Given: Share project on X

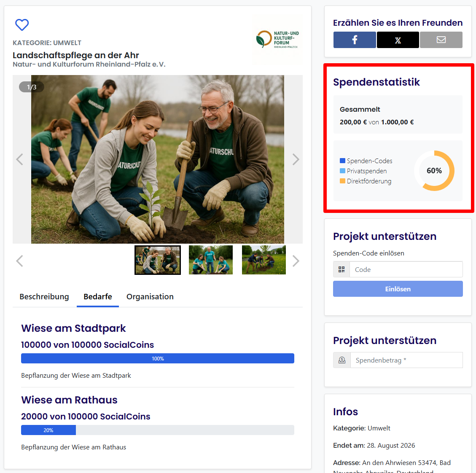Looking at the screenshot, I should tap(398, 40).
